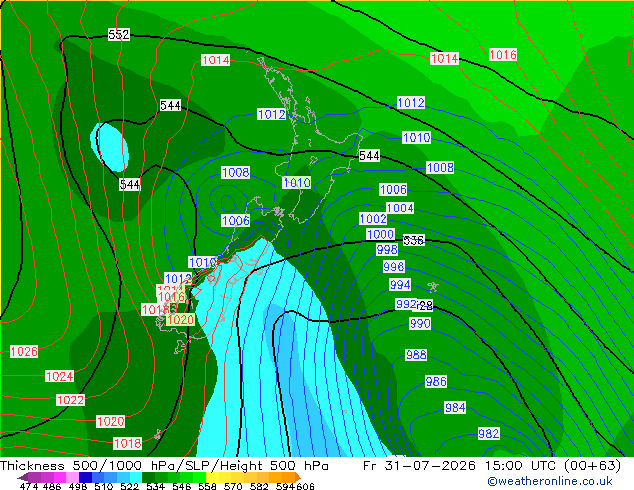Viewport: 634px width, 490px height.
Task: Click the 558 legend value
Action: (x=207, y=486)
